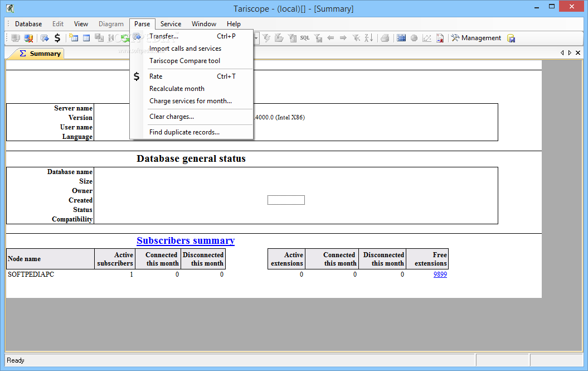Select Import calls and services
588x371 pixels.
click(192, 49)
